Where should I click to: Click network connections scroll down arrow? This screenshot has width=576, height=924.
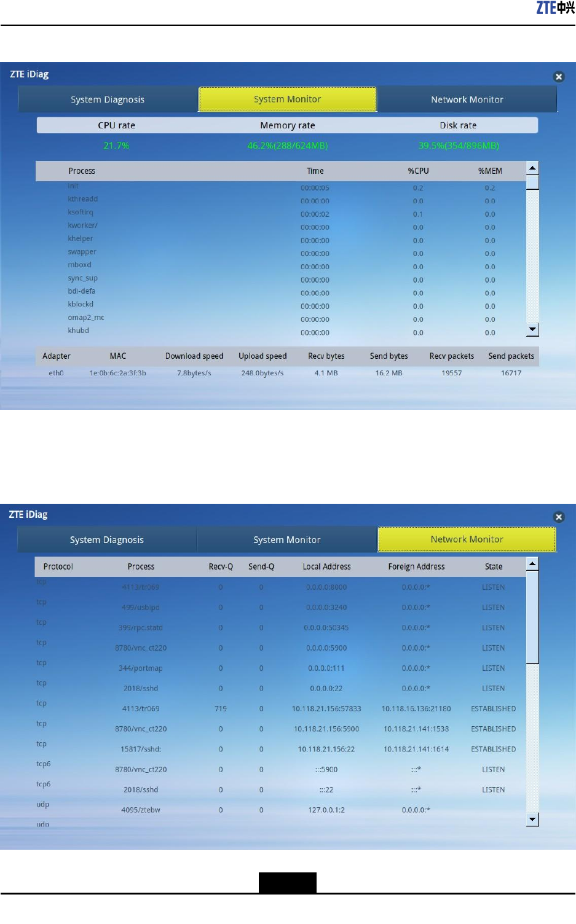tap(533, 820)
